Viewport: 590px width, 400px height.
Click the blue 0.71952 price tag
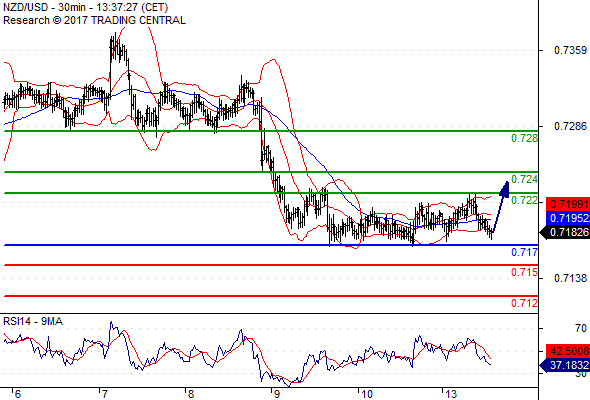567,218
